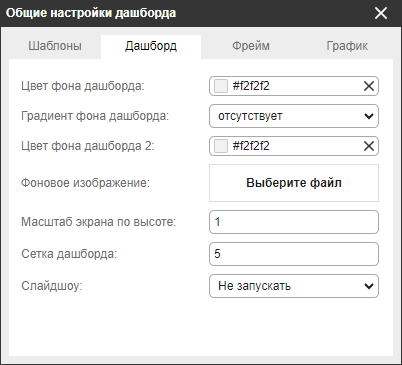
Task: Click the Выберите файл button
Action: click(x=294, y=183)
